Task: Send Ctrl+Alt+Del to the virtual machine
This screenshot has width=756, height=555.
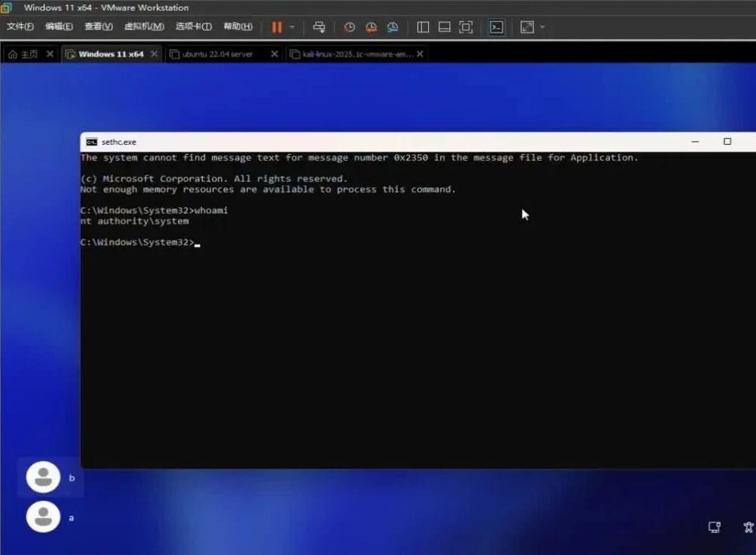Action: coord(319,27)
